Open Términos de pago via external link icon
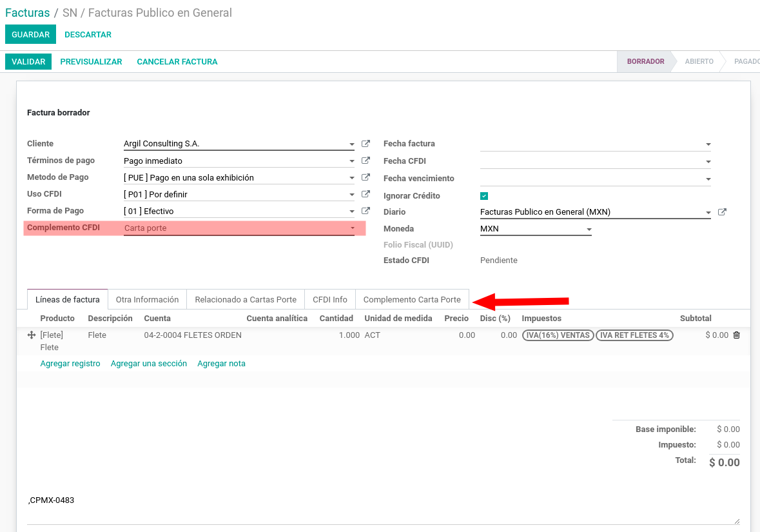The image size is (760, 532). [x=365, y=161]
